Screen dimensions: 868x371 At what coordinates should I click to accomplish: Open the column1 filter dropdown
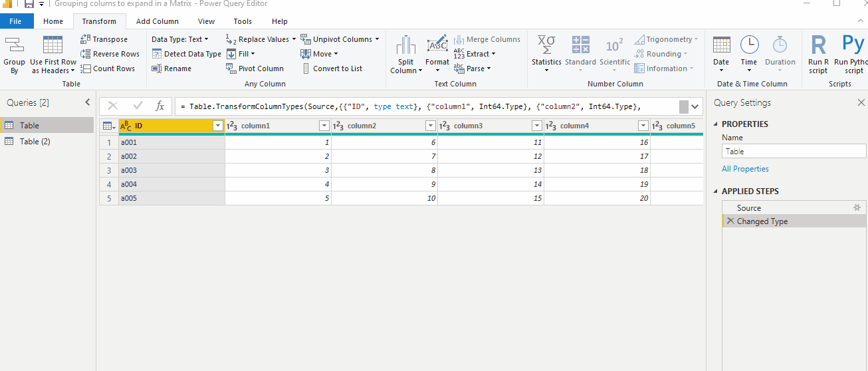coord(324,126)
